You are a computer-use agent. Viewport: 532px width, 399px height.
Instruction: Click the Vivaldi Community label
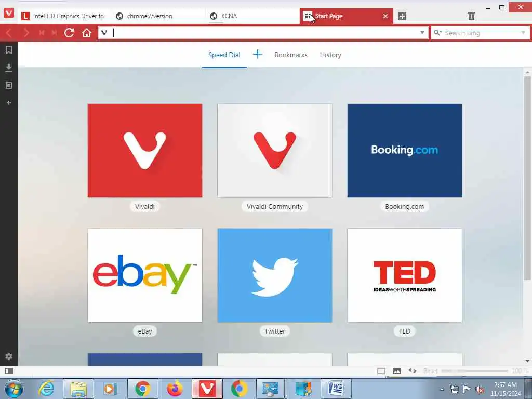click(275, 207)
